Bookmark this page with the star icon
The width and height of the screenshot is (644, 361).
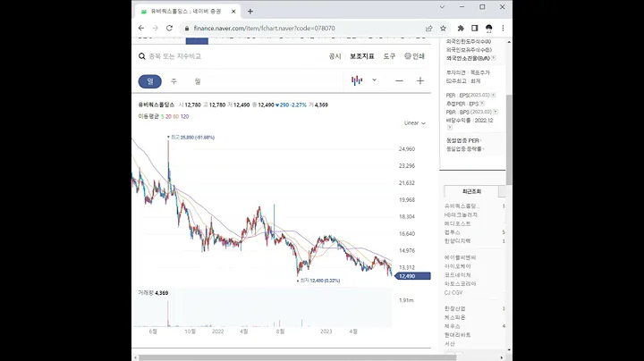[443, 28]
